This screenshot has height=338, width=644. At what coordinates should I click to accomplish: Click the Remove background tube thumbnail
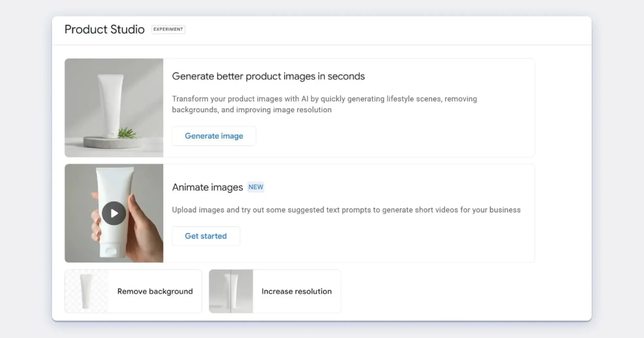[x=86, y=291]
